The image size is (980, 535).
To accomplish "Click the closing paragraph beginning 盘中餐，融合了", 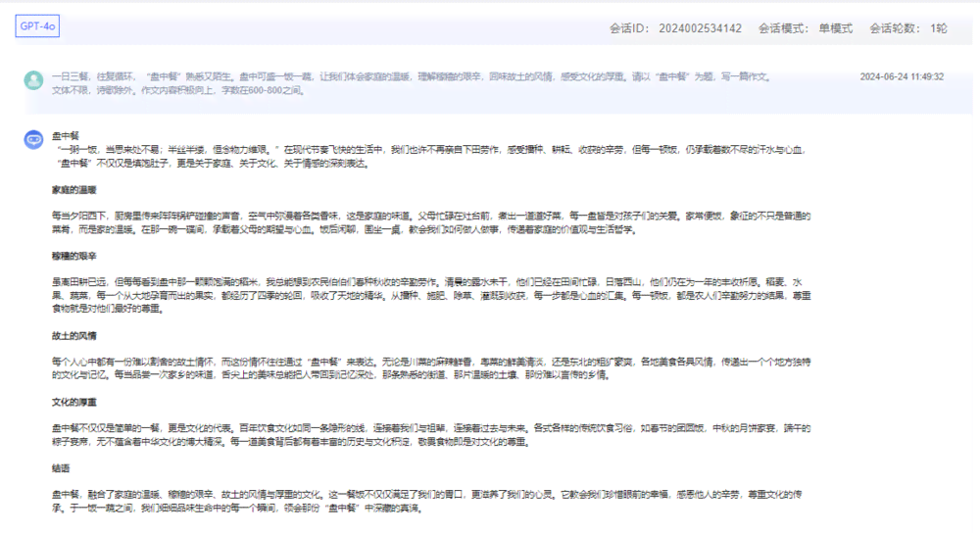I will coord(427,502).
